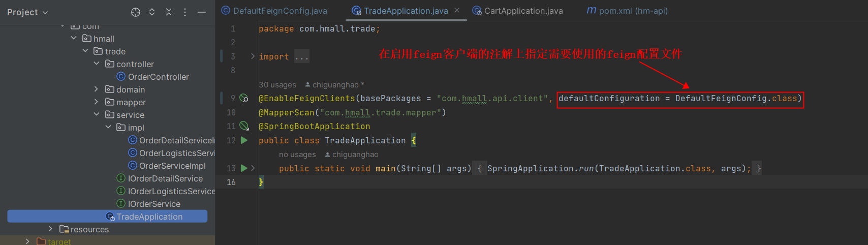868x245 pixels.
Task: Hide the Project tool window
Action: 202,12
